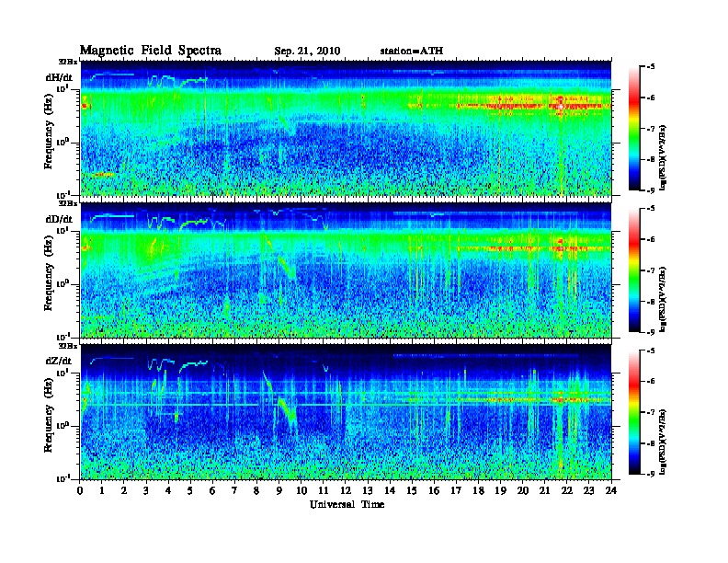Click the "-7" tick on the dD/dt color bar
Viewport: 728px width, 563px height.
tap(651, 270)
